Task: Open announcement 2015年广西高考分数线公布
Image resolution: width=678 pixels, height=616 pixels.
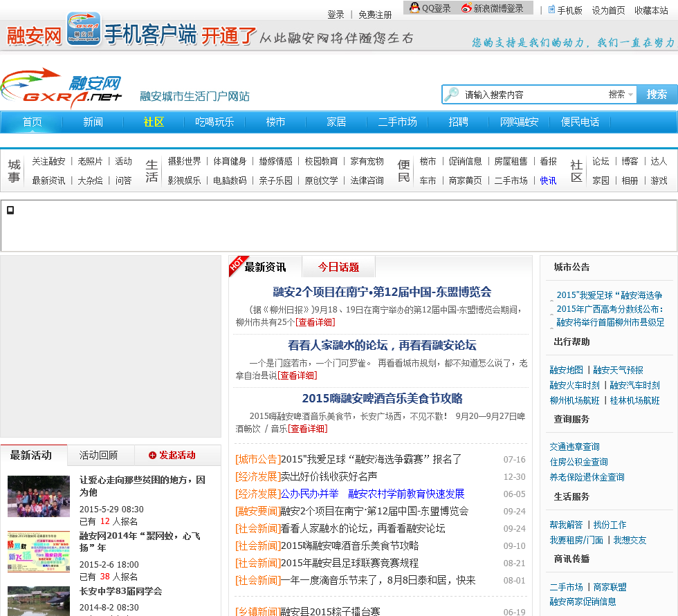Action: pyautogui.click(x=610, y=309)
